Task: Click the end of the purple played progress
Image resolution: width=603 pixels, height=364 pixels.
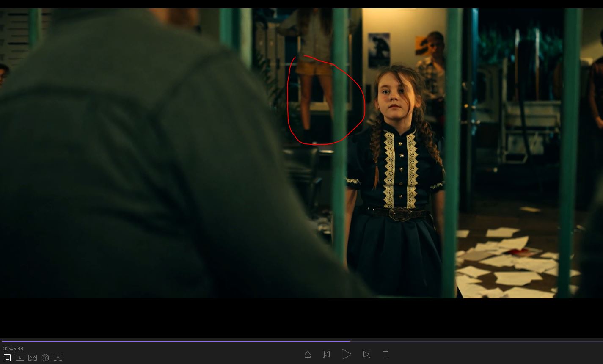Action: (349, 341)
